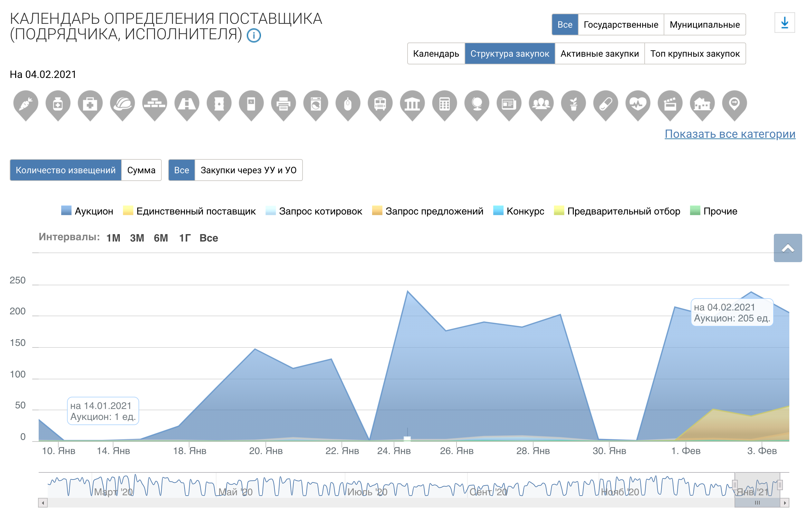Switch view to Сумма

point(141,170)
